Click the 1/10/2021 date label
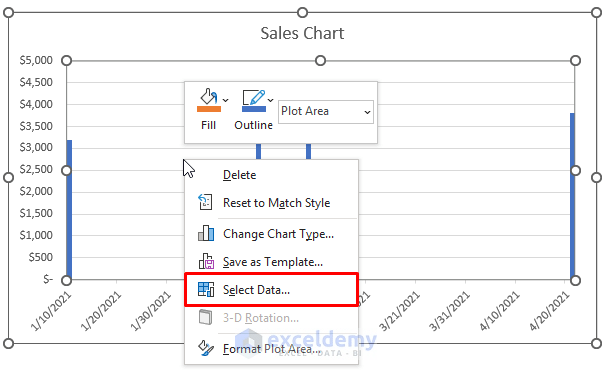This screenshot has width=612, height=375. 51,311
